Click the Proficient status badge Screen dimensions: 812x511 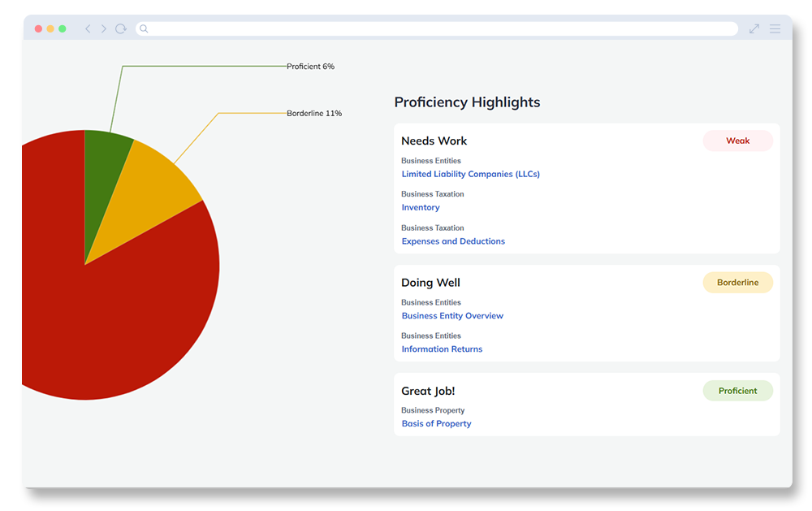click(737, 391)
